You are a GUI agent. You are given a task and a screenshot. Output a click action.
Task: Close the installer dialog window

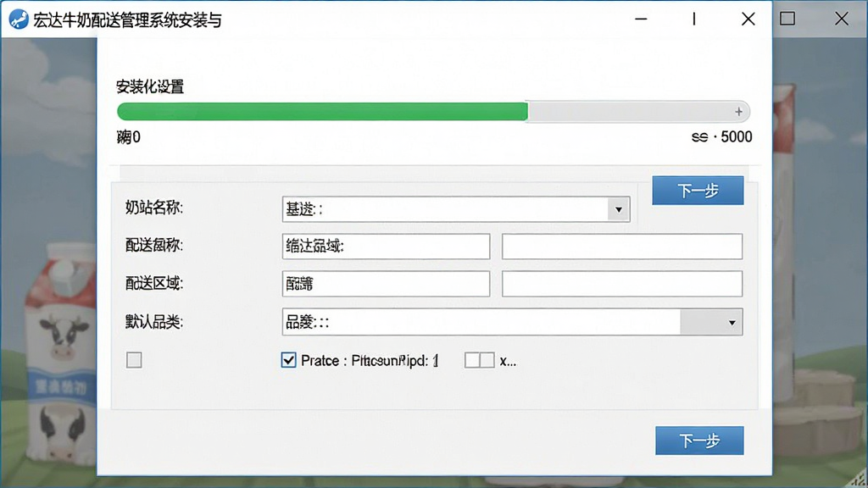click(748, 19)
